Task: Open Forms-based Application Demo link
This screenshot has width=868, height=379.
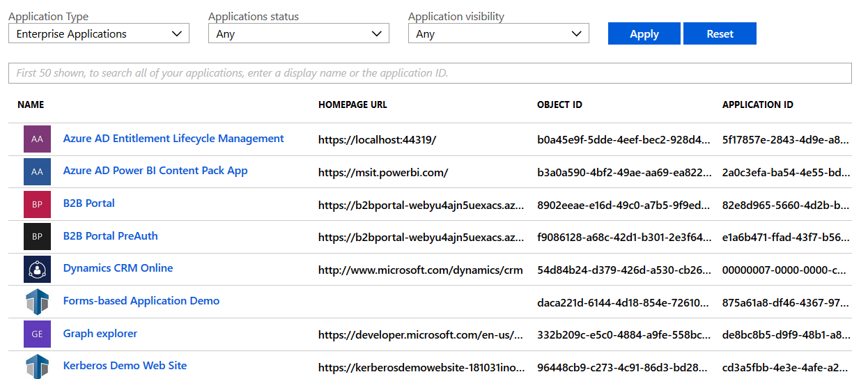Action: [x=141, y=301]
